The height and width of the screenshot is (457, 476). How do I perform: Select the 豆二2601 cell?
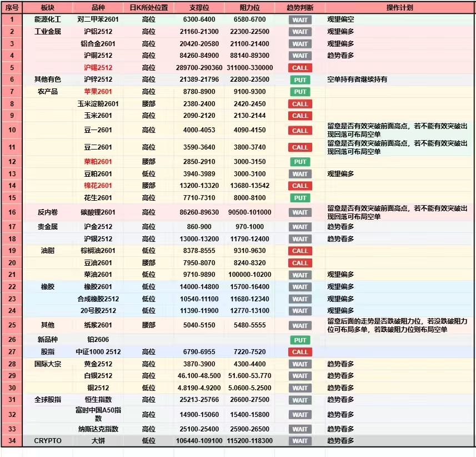pyautogui.click(x=98, y=147)
